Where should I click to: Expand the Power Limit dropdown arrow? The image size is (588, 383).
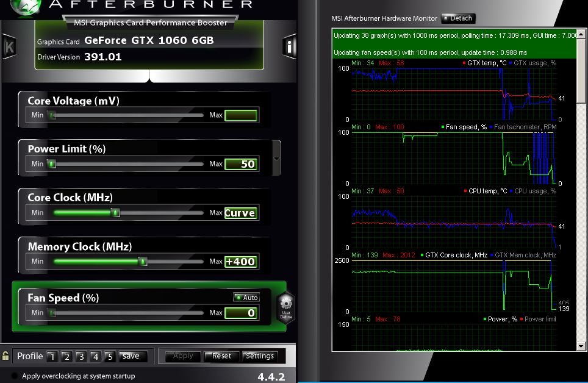[x=276, y=159]
